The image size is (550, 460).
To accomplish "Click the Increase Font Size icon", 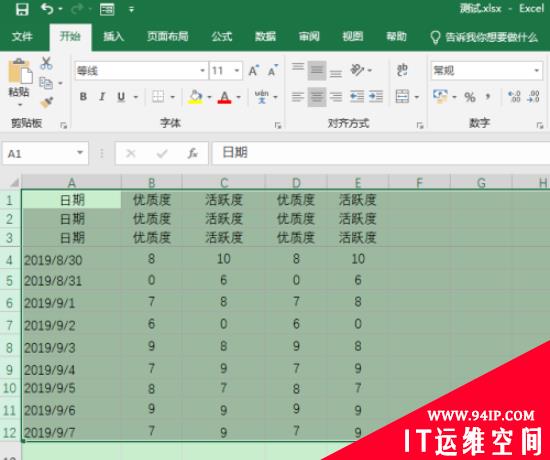I will point(254,71).
